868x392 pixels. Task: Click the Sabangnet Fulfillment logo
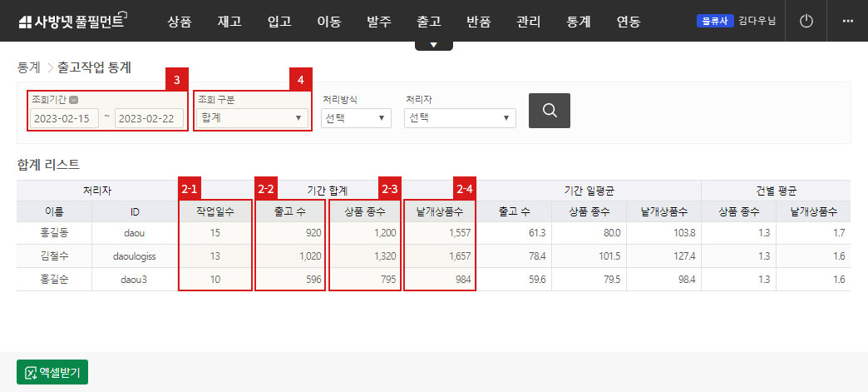(73, 21)
